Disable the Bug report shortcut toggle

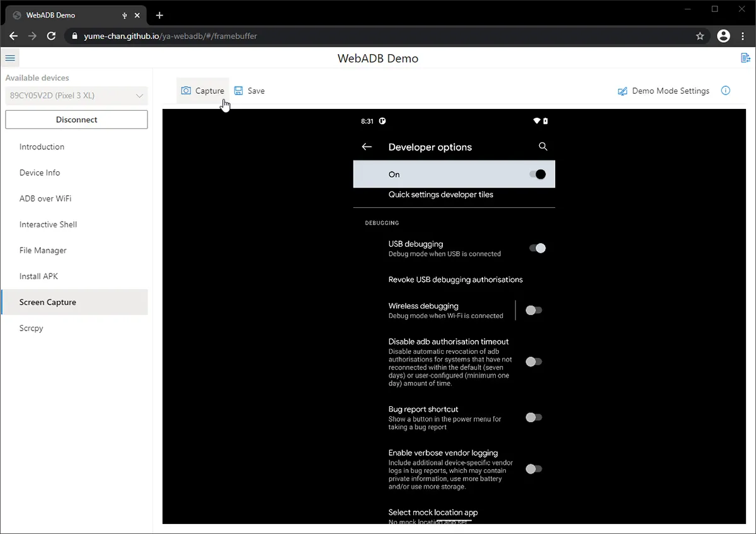pos(534,417)
